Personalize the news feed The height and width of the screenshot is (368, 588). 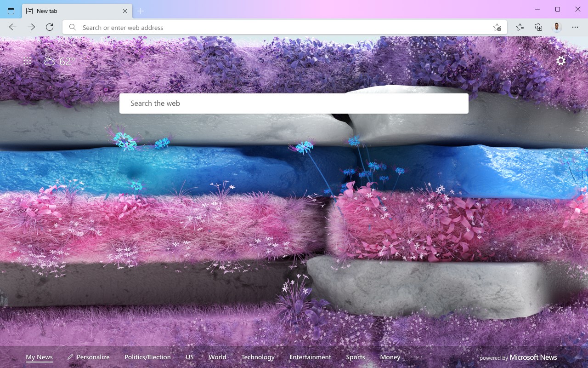tap(89, 357)
